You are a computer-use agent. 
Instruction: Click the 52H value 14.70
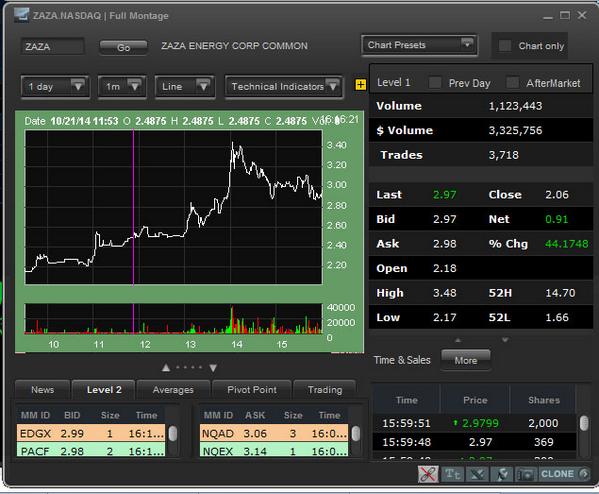560,293
